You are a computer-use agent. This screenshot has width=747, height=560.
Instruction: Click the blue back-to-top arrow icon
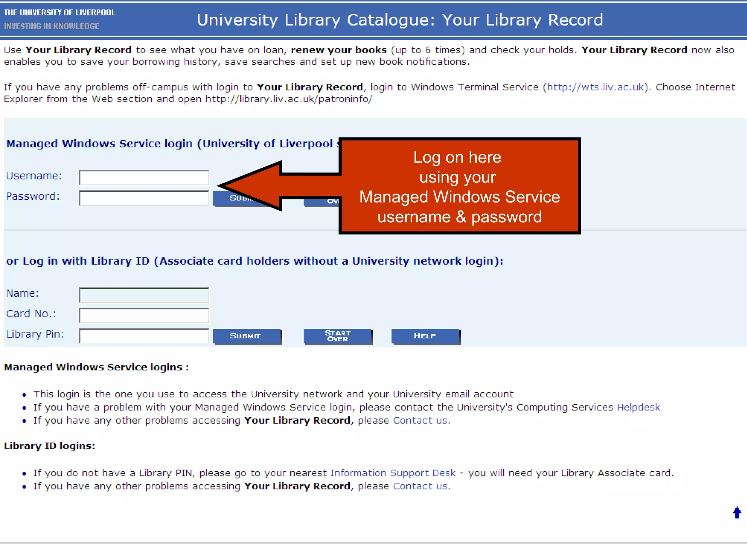[x=737, y=512]
